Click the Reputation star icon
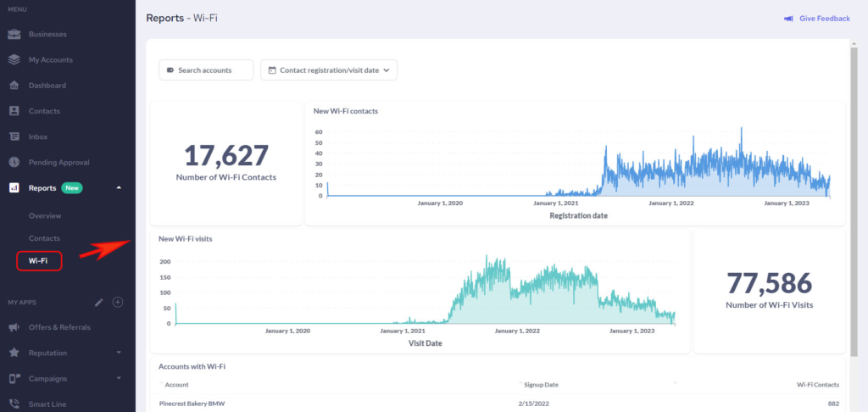This screenshot has height=412, width=868. [14, 353]
